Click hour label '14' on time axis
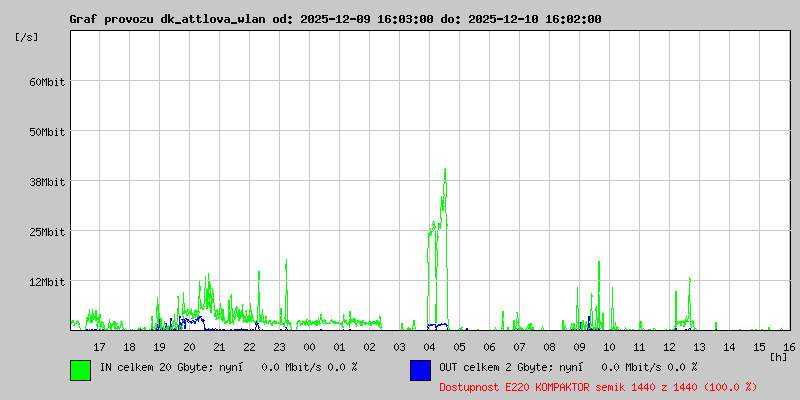Image resolution: width=800 pixels, height=400 pixels. point(730,347)
